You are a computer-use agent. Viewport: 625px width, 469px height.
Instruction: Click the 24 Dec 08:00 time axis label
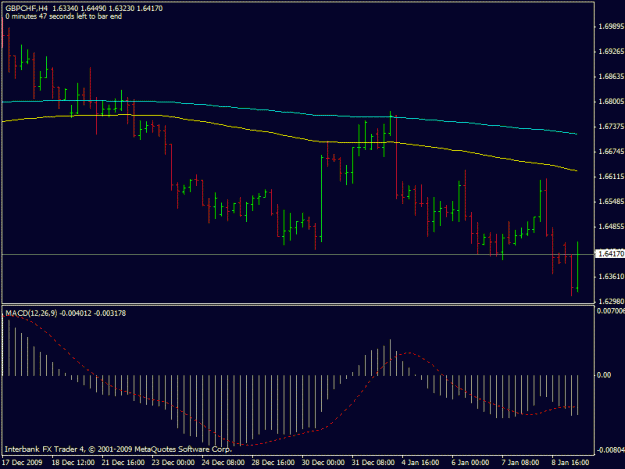223,463
